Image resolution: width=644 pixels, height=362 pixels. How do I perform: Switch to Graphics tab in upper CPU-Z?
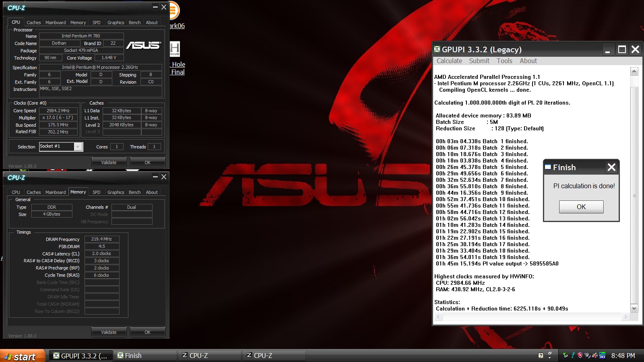tap(116, 23)
